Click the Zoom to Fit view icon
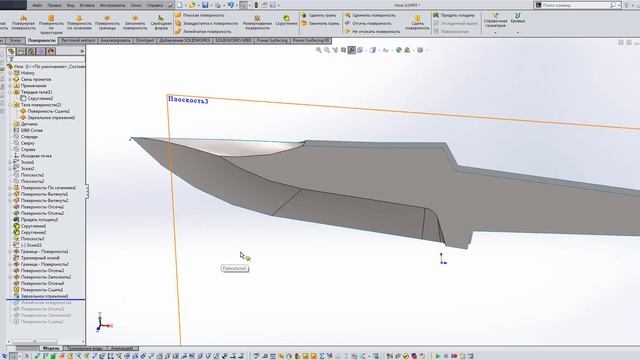Viewport: 640px width, 360px height. (319, 50)
